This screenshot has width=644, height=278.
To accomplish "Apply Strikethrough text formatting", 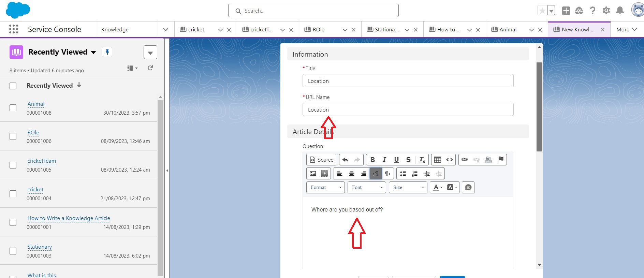I will (x=408, y=160).
